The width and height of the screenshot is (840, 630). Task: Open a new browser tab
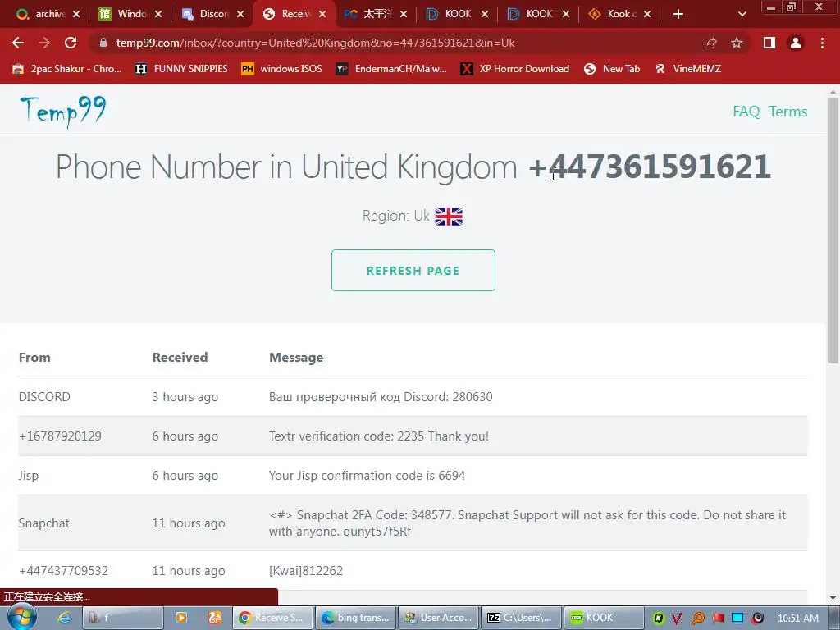678,14
